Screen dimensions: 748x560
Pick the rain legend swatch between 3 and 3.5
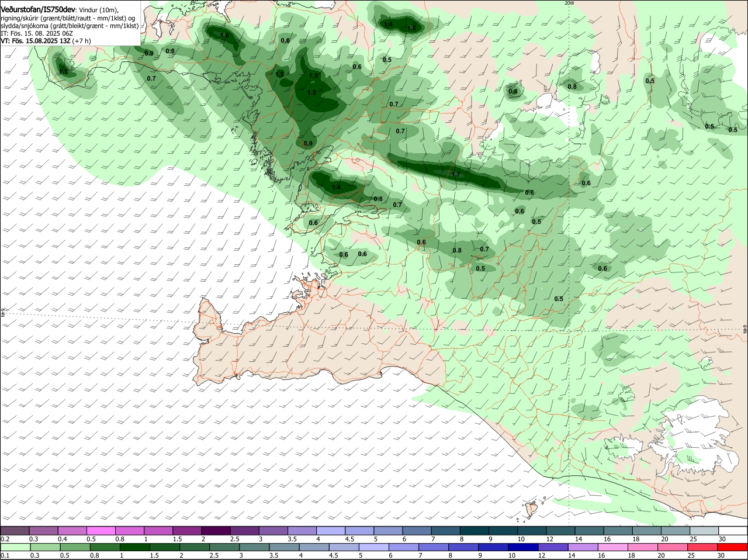tap(255, 547)
